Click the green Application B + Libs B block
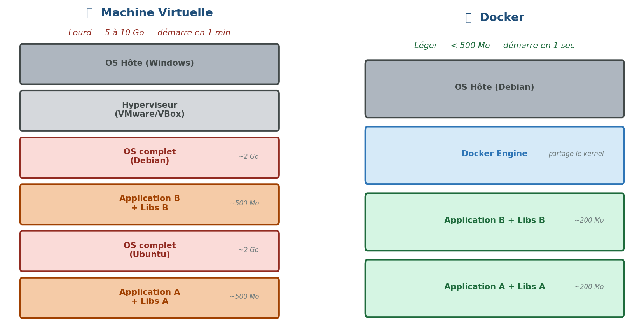 (x=494, y=221)
